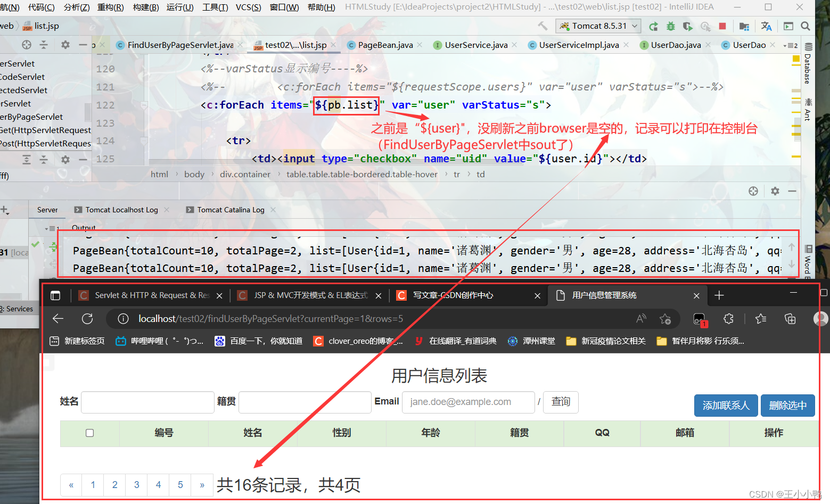Click the Search Everywhere magnifier icon
Viewport: 830px width, 504px height.
click(806, 26)
